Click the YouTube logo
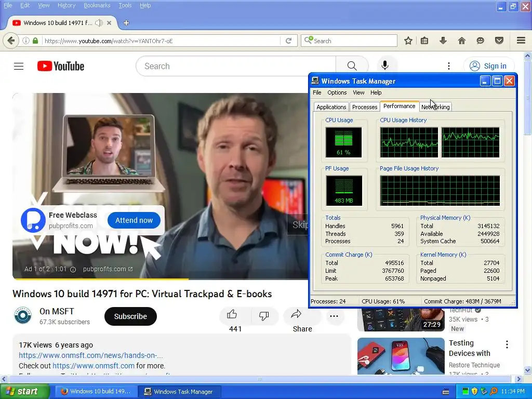This screenshot has height=399, width=532. click(x=61, y=66)
